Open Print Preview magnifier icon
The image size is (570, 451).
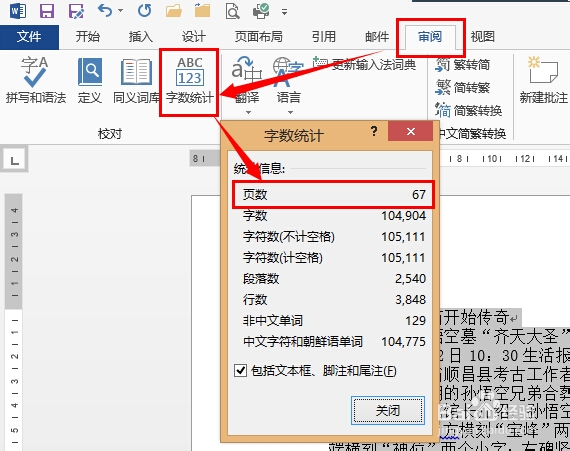[x=232, y=11]
